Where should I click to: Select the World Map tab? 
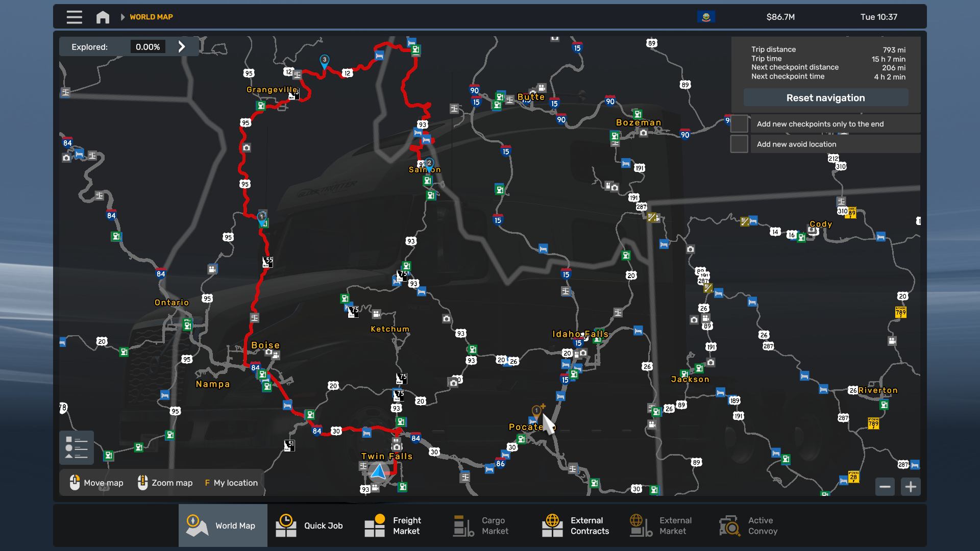pos(223,525)
